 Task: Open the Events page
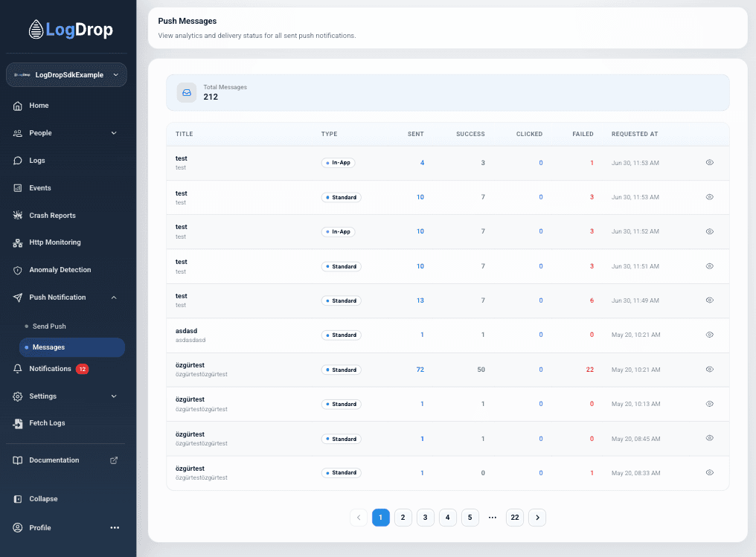click(40, 188)
